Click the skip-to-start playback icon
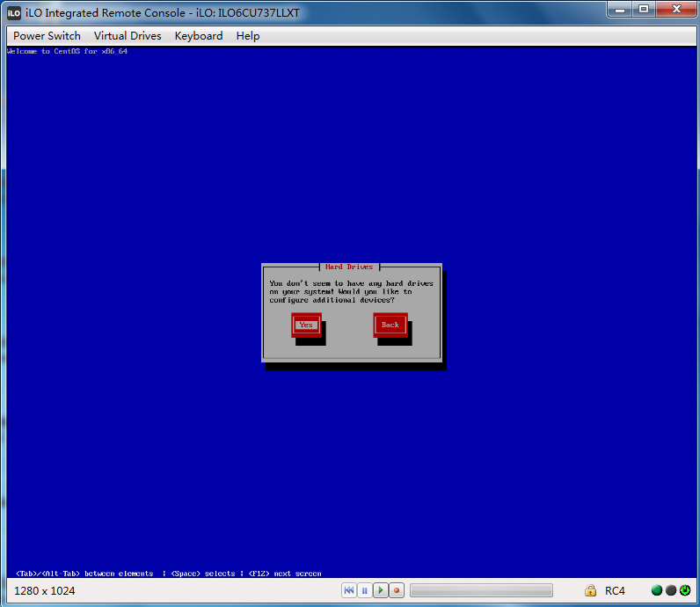This screenshot has width=700, height=607. [348, 590]
